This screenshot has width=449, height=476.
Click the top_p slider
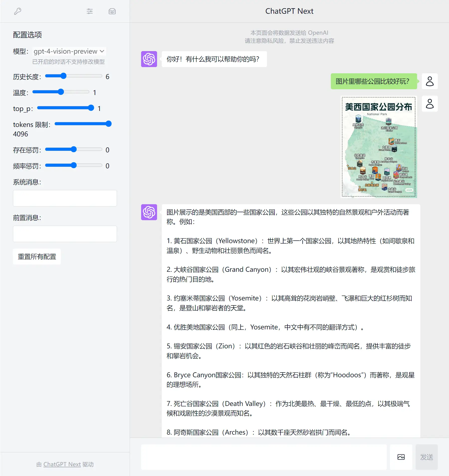[x=66, y=108]
